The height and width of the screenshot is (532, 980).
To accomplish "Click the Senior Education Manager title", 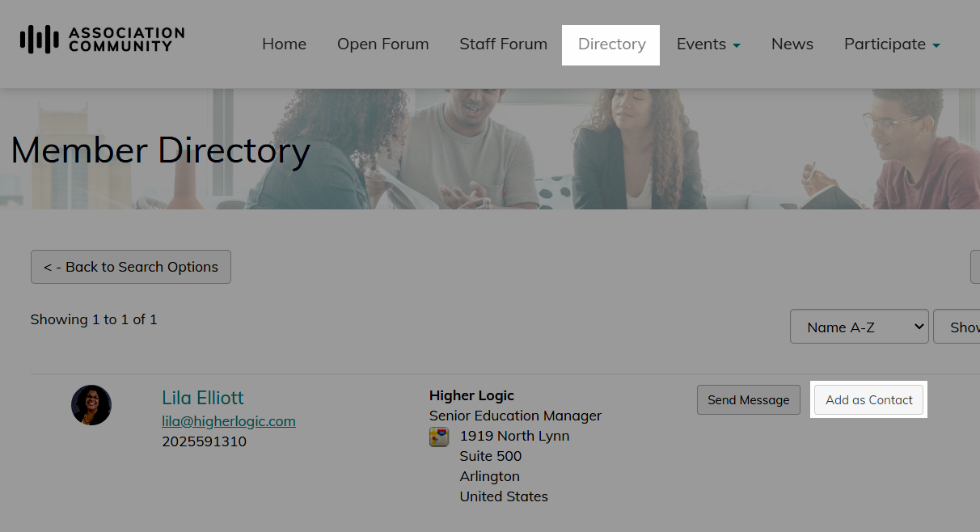I will coord(516,416).
